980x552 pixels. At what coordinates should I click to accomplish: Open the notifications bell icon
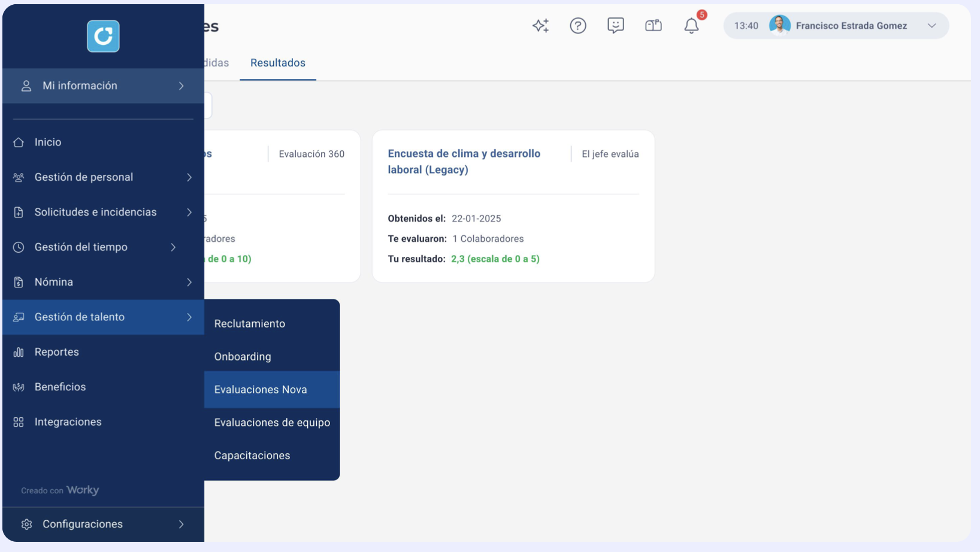[691, 26]
